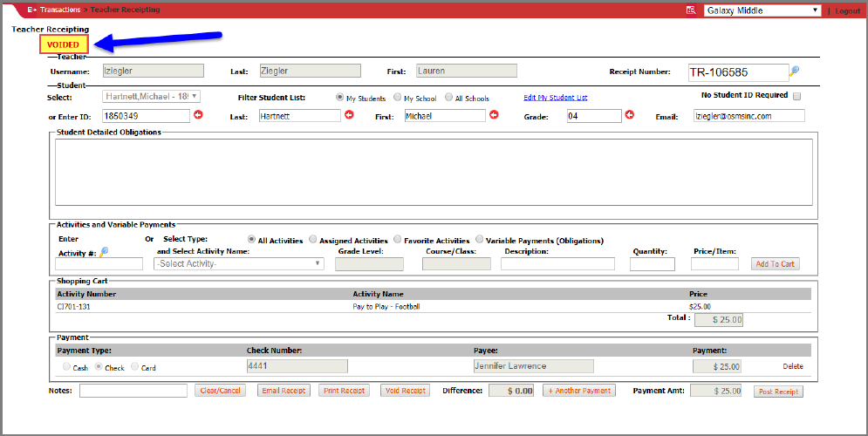Click the student First name field Michael

(x=445, y=116)
